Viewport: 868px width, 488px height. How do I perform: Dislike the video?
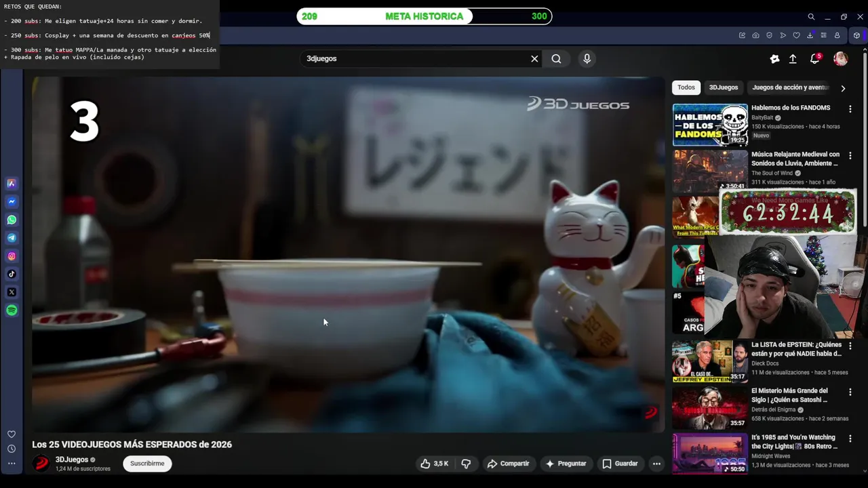pos(466,464)
